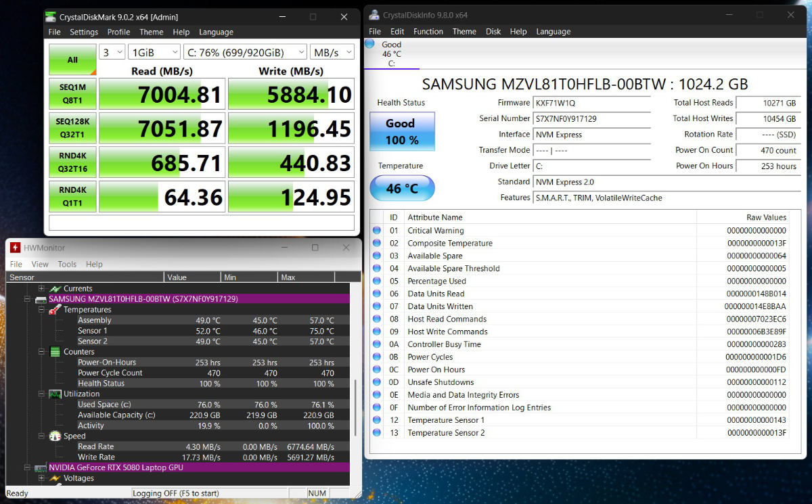This screenshot has height=504, width=812.
Task: Click status orb for Percentage Used attribute
Action: 377,281
